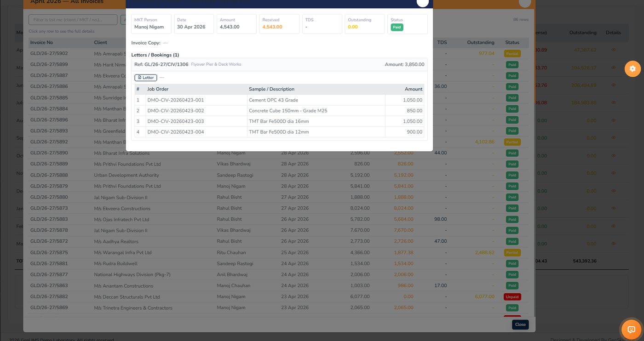
Task: Open invoice GLD/26-27/5883 row
Action: click(x=278, y=219)
